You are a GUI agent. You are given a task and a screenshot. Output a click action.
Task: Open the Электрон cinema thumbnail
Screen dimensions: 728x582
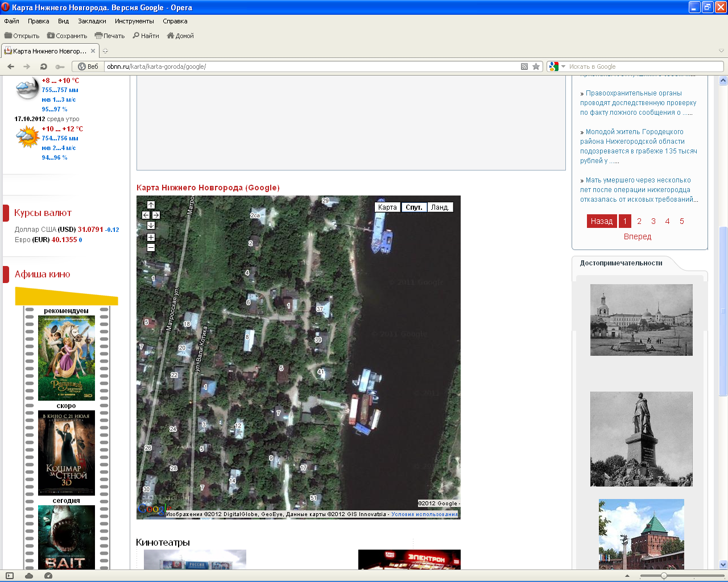tap(409, 559)
